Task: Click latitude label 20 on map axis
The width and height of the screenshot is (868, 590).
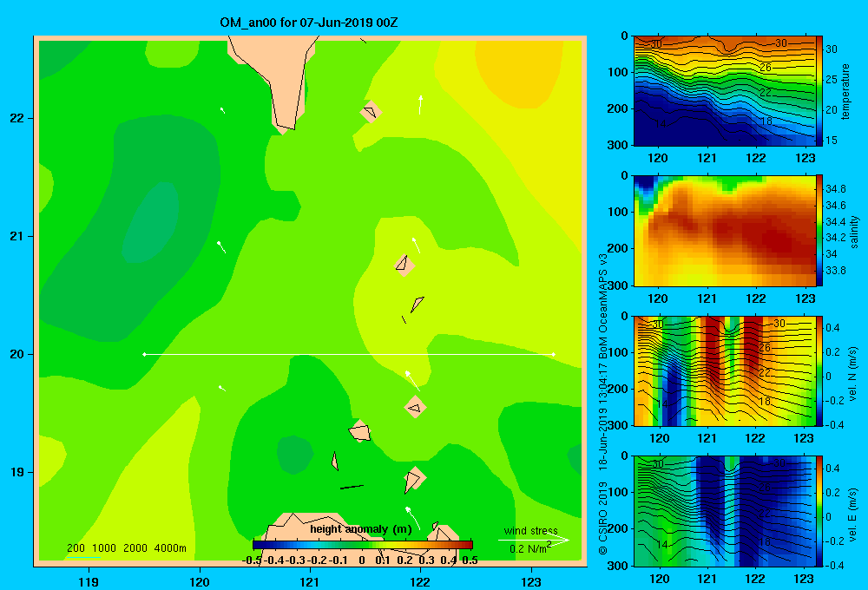Action: pyautogui.click(x=17, y=354)
